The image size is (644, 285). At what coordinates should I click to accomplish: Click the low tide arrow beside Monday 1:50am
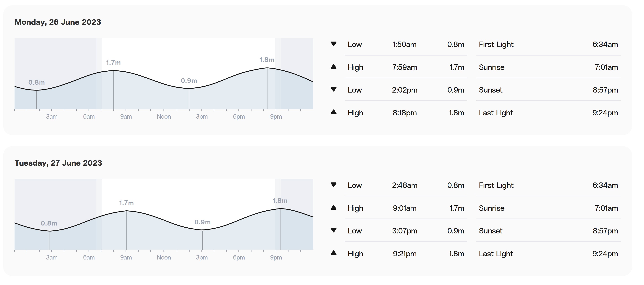click(x=333, y=44)
